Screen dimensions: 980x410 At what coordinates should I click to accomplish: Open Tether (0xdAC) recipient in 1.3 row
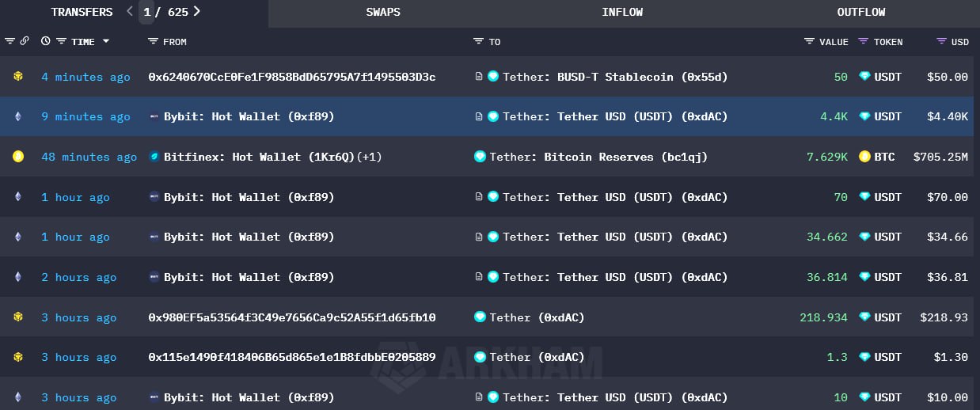point(537,357)
